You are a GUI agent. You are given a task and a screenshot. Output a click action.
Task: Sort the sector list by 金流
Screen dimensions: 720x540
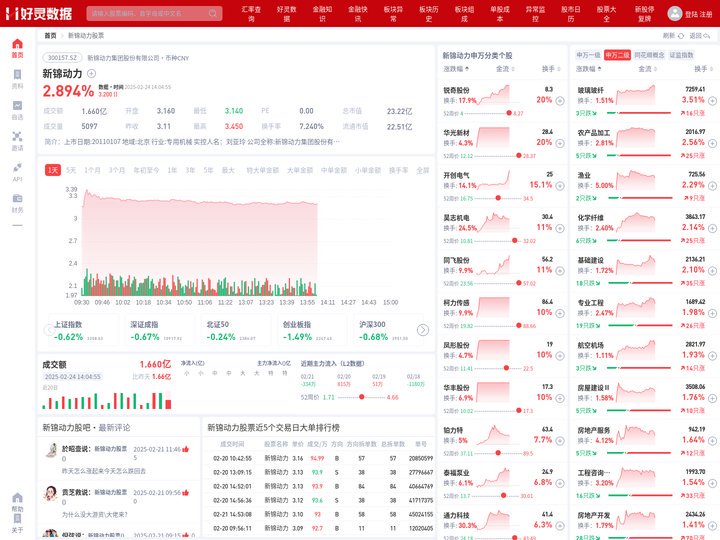pyautogui.click(x=647, y=69)
